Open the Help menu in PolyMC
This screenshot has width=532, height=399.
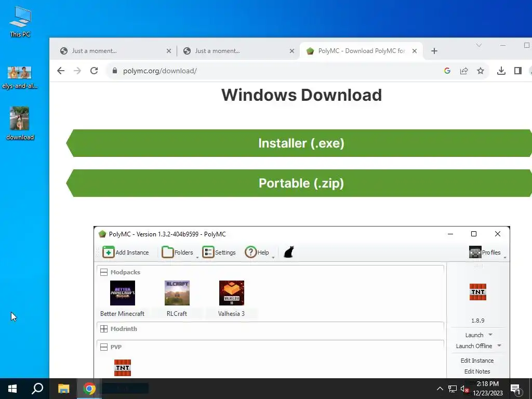tap(257, 252)
